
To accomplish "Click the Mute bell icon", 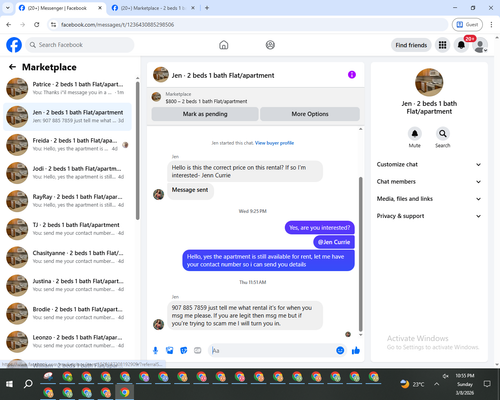I will click(415, 134).
